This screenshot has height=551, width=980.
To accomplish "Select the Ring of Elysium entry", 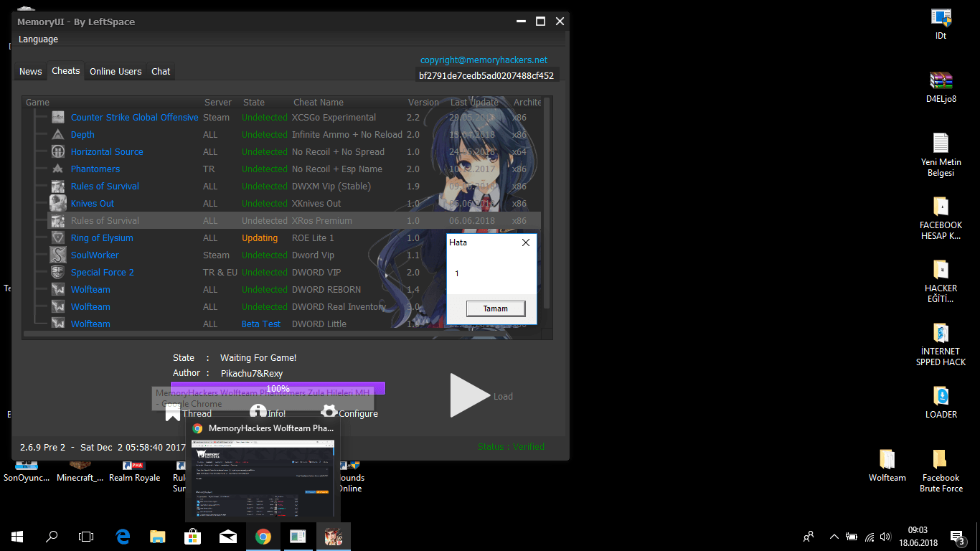I will point(102,238).
